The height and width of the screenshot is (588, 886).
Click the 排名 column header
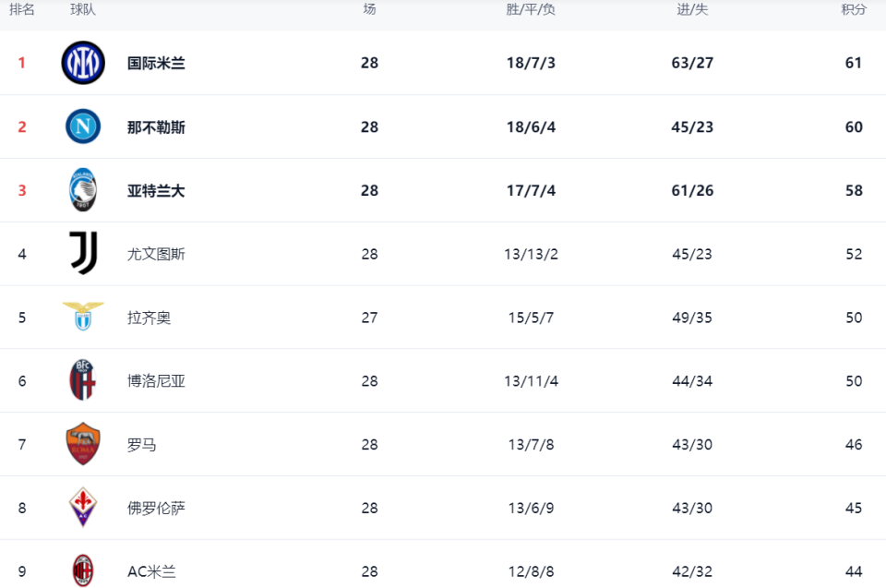click(x=22, y=9)
